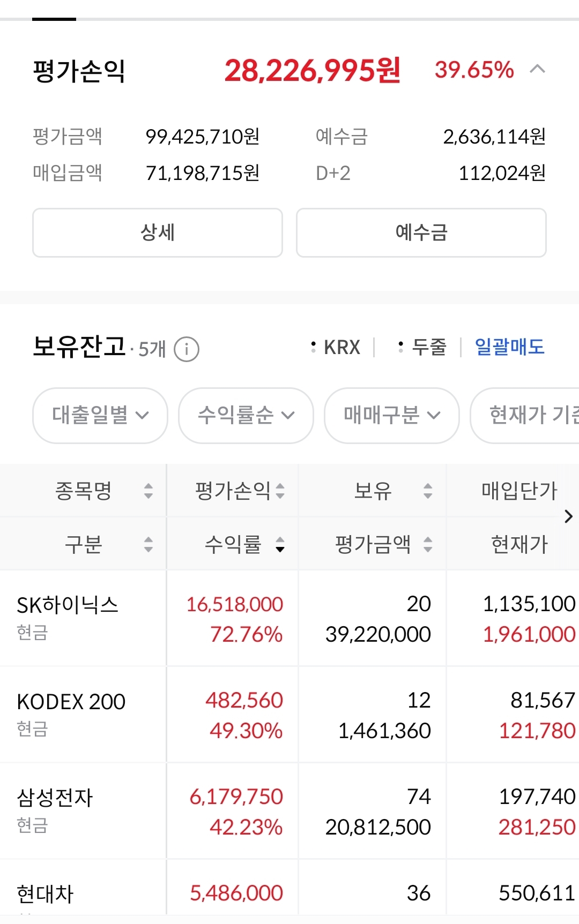Sort by 종목명 column
Image resolution: width=579 pixels, height=924 pixels.
point(83,490)
